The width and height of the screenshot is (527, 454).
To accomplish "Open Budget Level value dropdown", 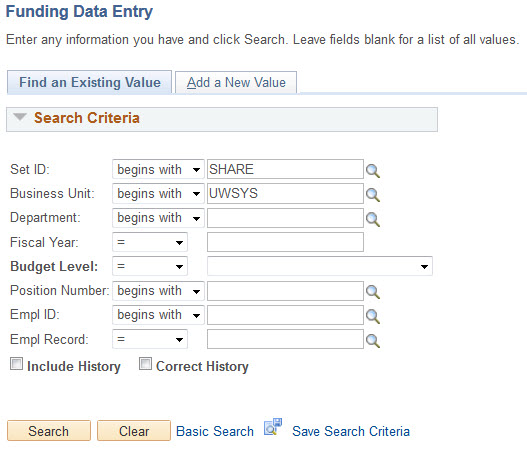I will [x=320, y=266].
